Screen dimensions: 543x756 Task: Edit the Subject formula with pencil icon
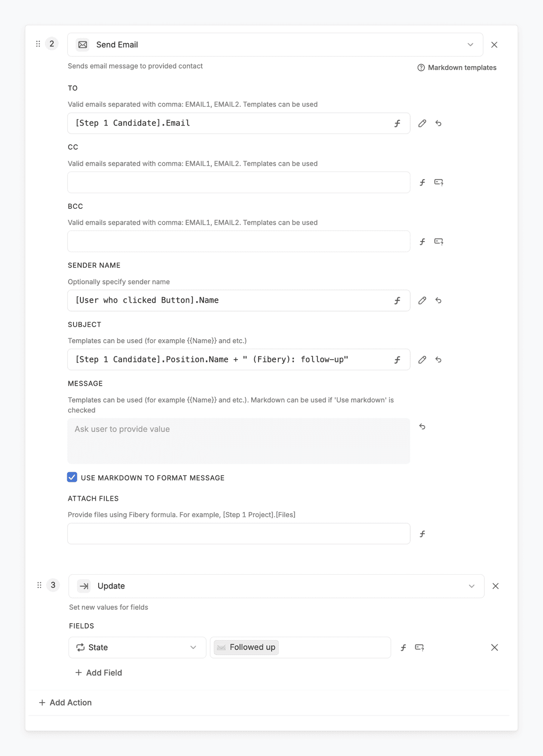(x=422, y=359)
